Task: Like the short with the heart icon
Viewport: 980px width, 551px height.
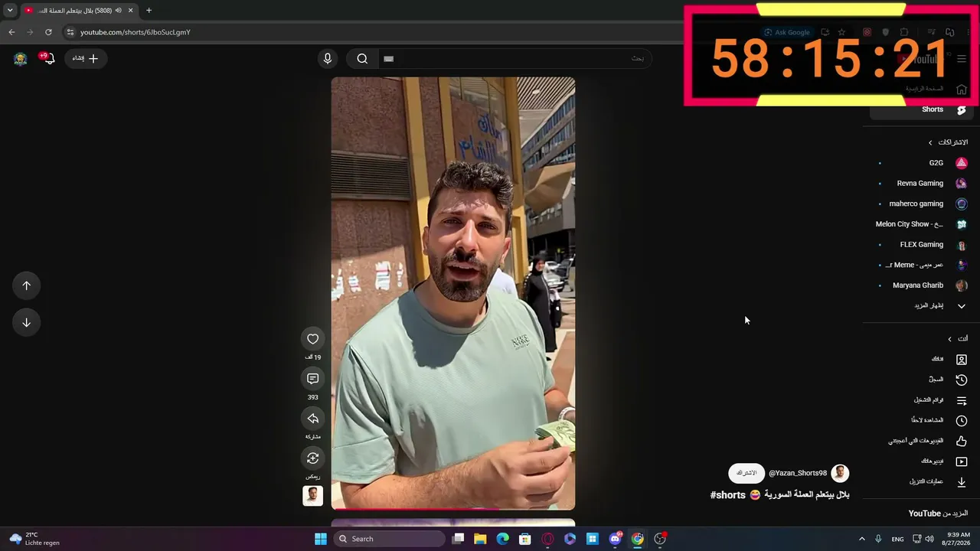Action: coord(312,339)
